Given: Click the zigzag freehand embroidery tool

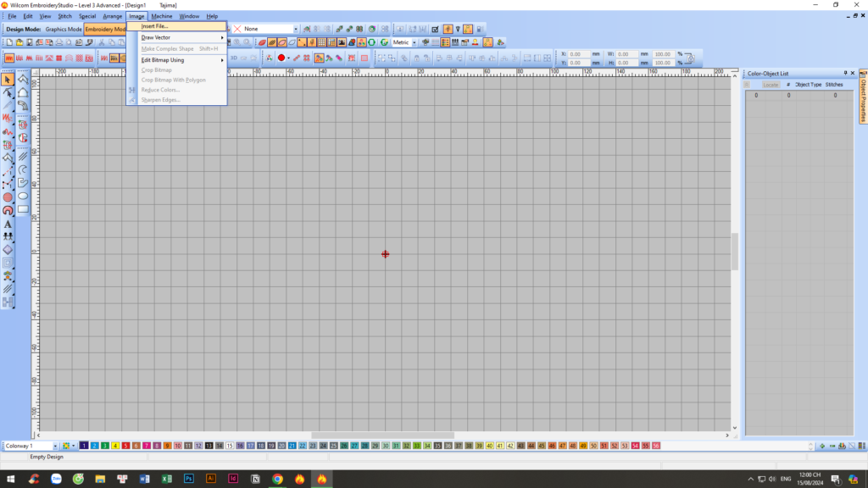Looking at the screenshot, I should tap(8, 118).
